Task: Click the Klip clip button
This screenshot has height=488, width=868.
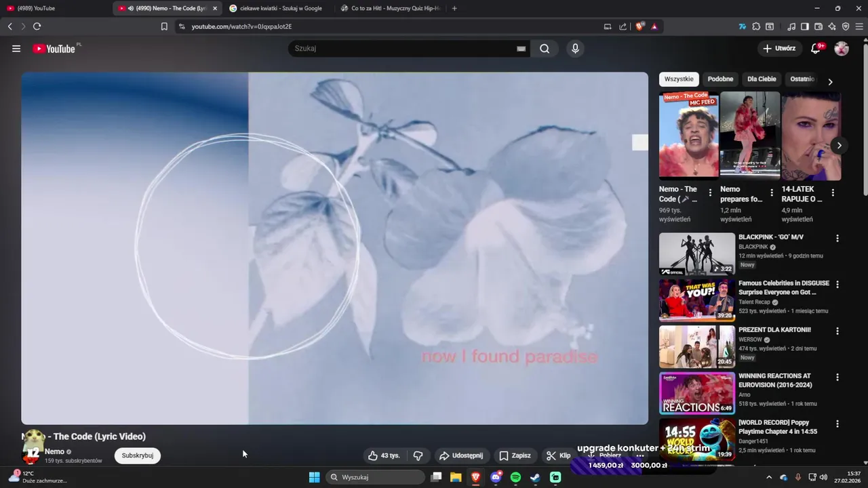Action: tap(559, 455)
